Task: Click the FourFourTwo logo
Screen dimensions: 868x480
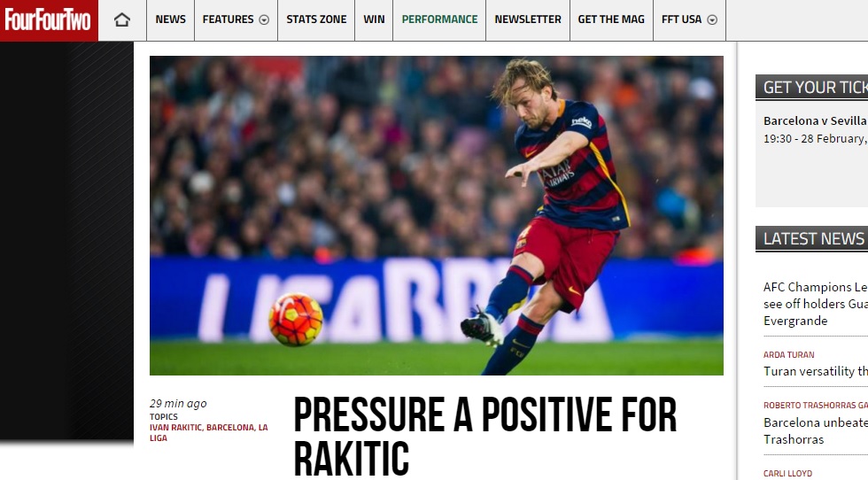Action: coord(49,20)
